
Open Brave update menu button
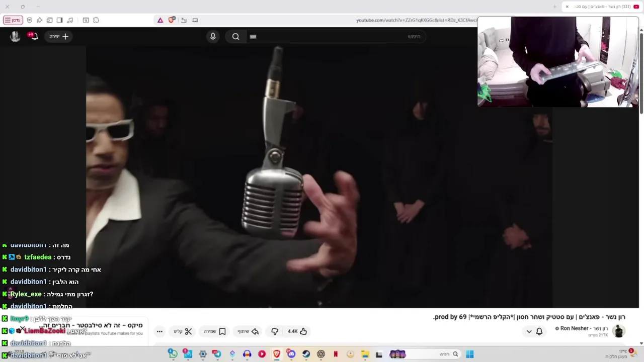pos(13,20)
